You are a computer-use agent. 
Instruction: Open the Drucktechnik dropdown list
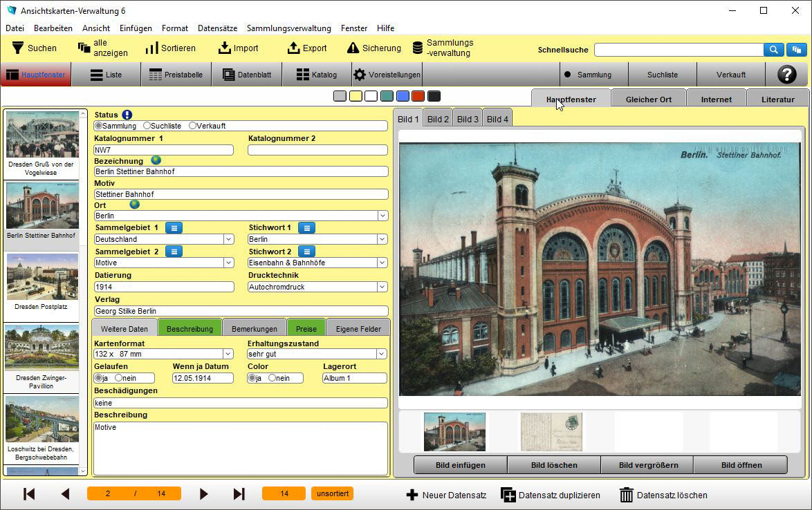click(382, 287)
